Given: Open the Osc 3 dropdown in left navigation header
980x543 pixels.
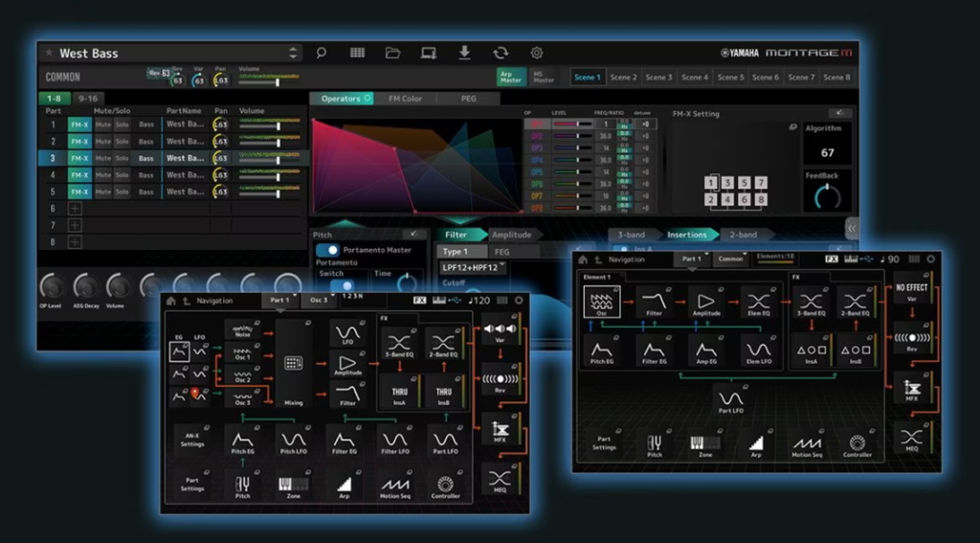Looking at the screenshot, I should [x=321, y=301].
